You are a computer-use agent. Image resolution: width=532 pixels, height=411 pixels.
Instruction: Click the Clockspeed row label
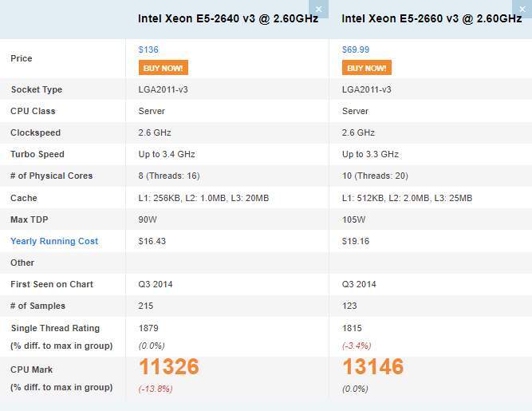coord(36,132)
